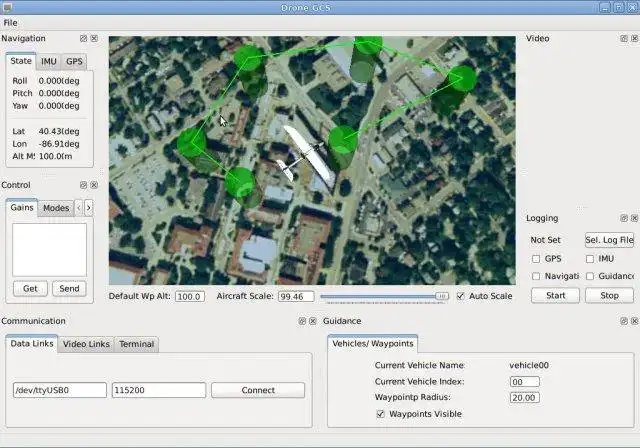
Task: Open the File menu
Action: [x=10, y=23]
